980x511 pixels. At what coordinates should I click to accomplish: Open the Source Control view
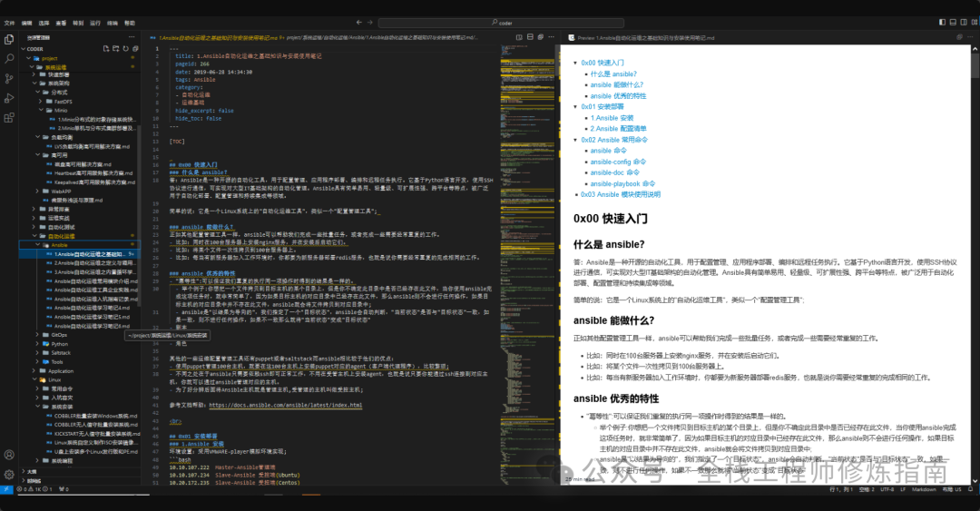click(9, 79)
